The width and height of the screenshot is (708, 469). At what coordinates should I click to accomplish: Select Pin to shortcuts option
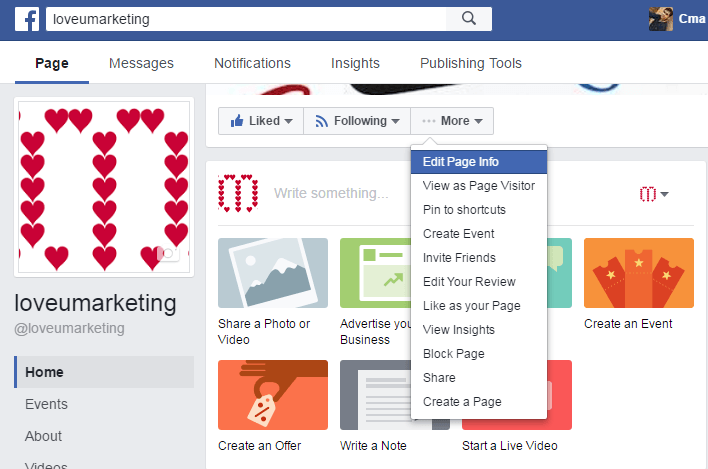point(479,209)
